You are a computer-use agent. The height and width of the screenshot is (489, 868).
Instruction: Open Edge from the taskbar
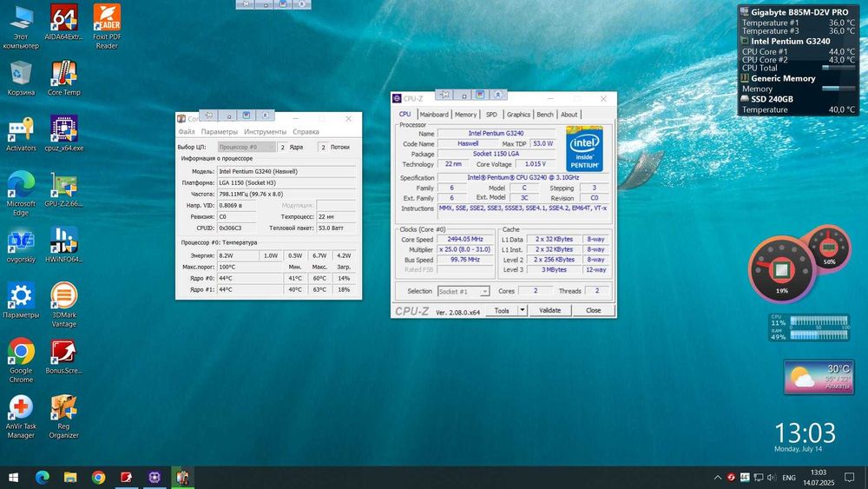coord(42,478)
